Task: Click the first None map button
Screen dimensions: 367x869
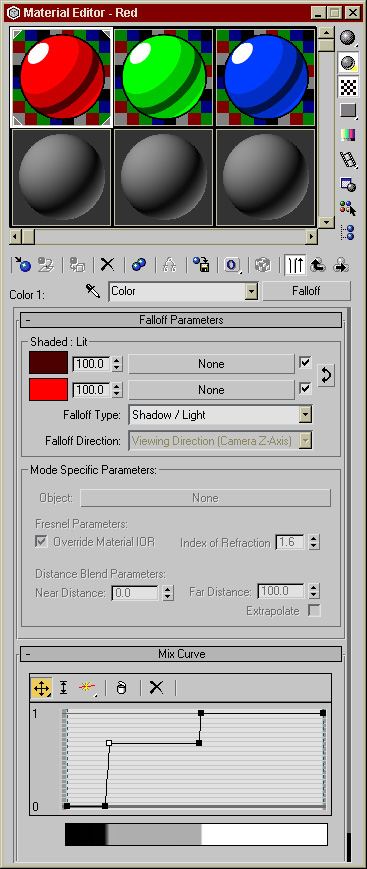Action: [x=211, y=364]
